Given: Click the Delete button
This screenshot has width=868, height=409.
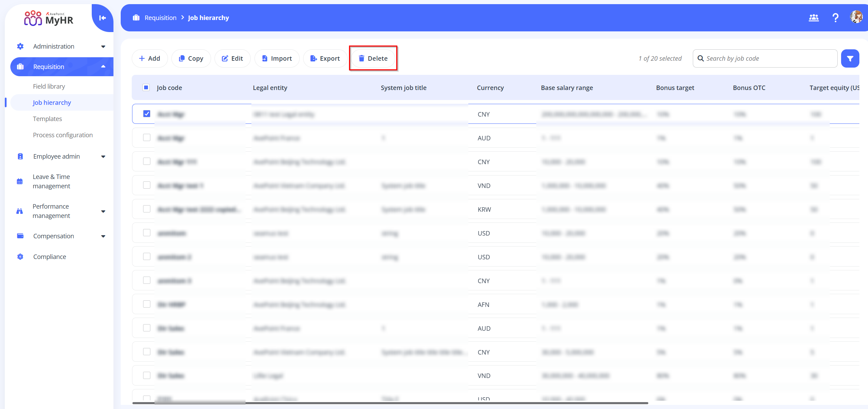Looking at the screenshot, I should [373, 58].
